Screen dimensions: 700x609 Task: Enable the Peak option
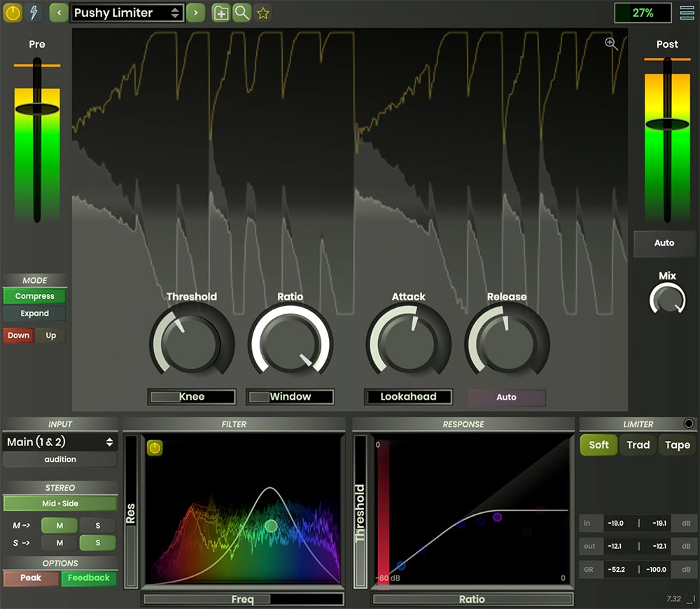point(31,578)
